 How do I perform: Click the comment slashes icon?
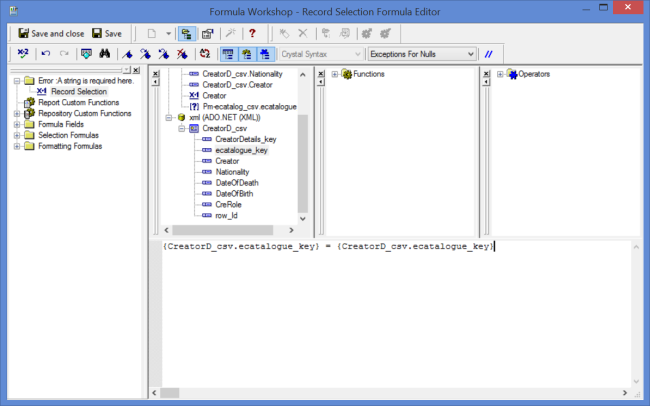pyautogui.click(x=489, y=54)
